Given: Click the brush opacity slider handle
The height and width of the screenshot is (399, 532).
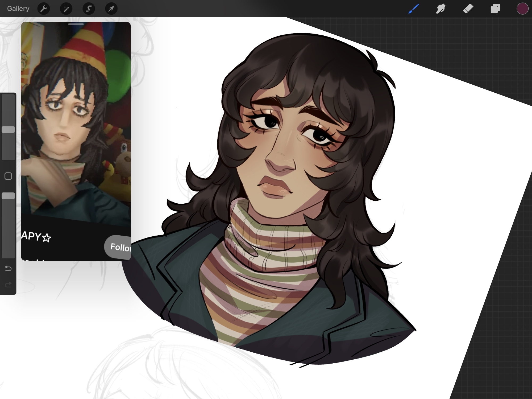Looking at the screenshot, I should pos(8,196).
